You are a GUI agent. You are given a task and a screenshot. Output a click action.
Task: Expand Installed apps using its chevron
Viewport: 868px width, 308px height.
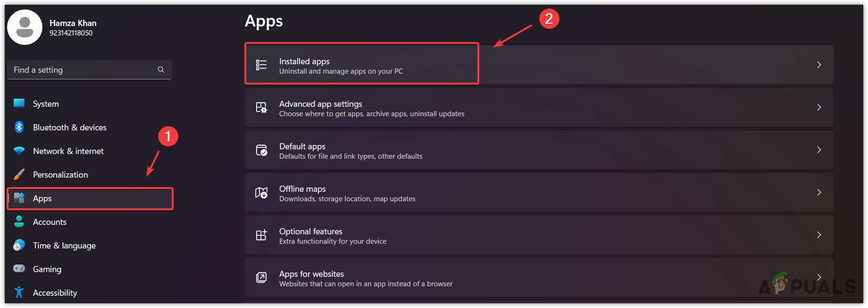pyautogui.click(x=819, y=65)
